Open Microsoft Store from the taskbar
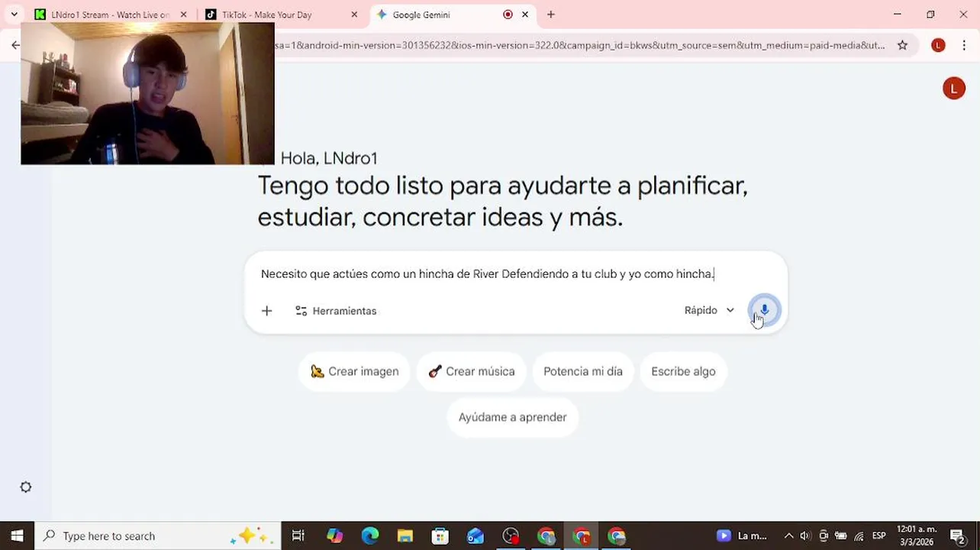The width and height of the screenshot is (980, 550). coord(440,535)
